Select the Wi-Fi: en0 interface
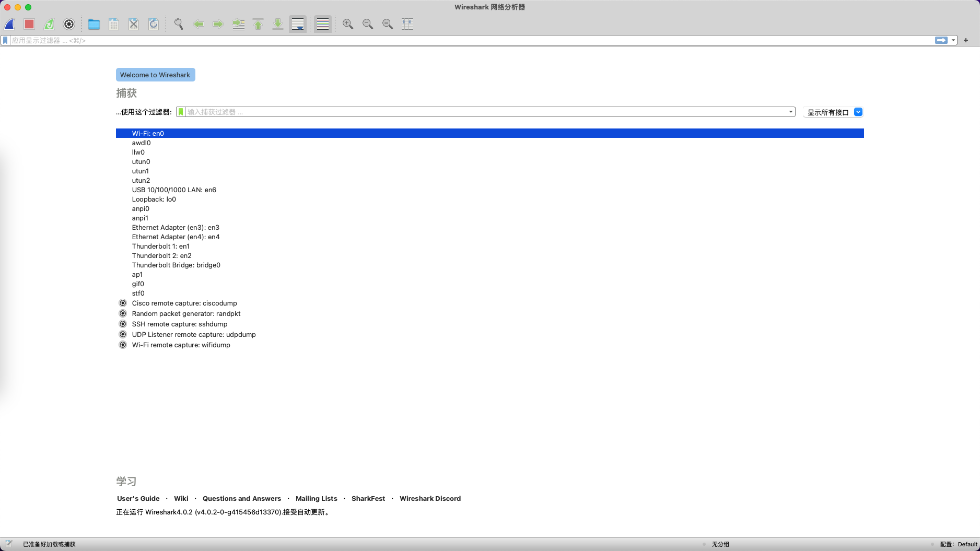The image size is (980, 551). click(x=490, y=133)
